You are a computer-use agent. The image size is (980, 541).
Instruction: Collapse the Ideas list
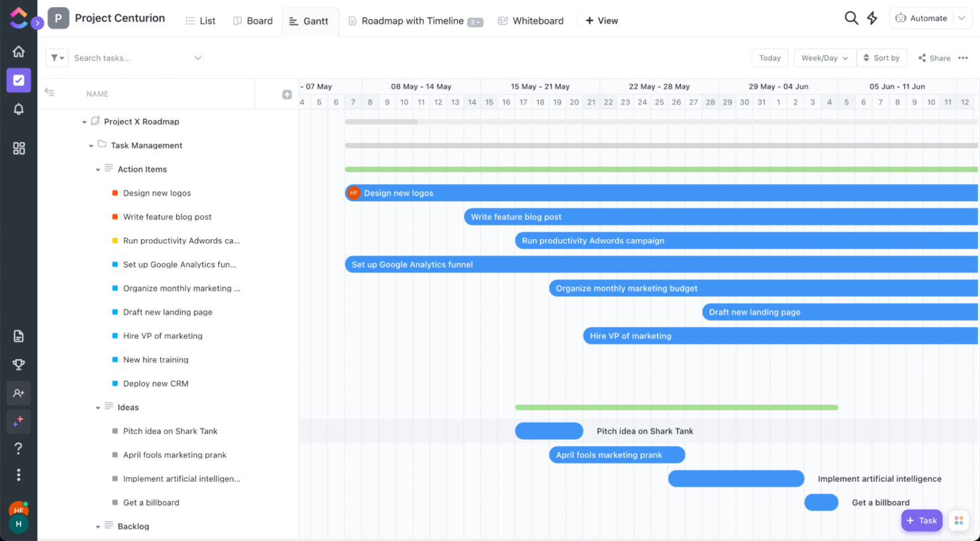98,408
